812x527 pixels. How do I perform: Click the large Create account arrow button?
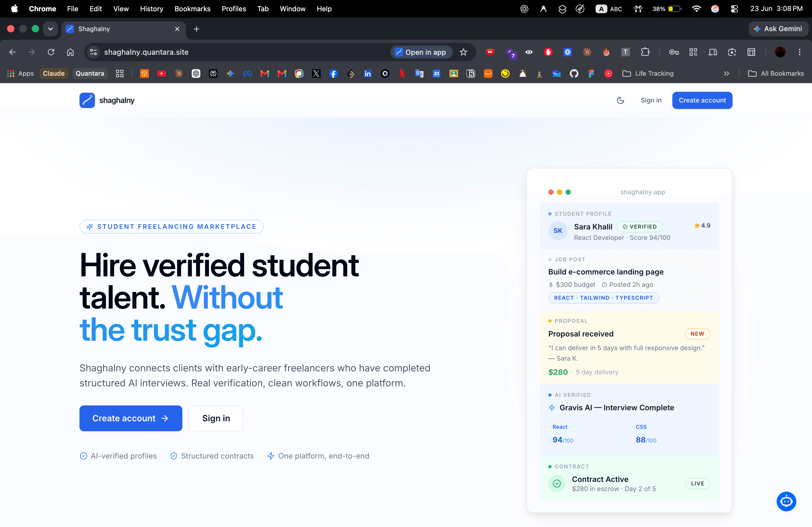[131, 418]
